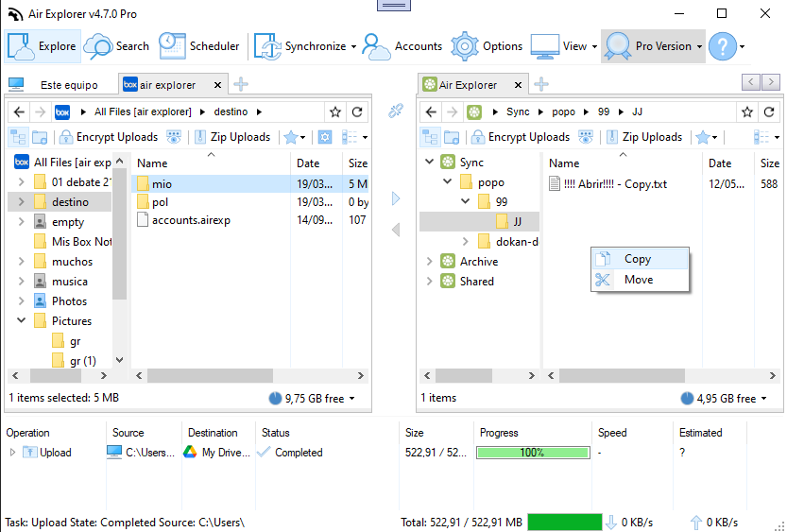Expand the Archive tree node

point(429,261)
